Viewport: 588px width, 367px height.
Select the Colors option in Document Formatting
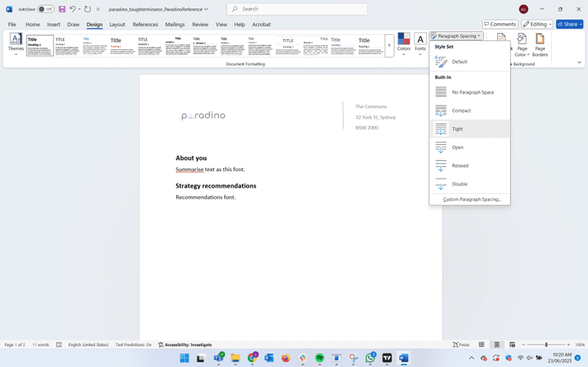pyautogui.click(x=403, y=46)
